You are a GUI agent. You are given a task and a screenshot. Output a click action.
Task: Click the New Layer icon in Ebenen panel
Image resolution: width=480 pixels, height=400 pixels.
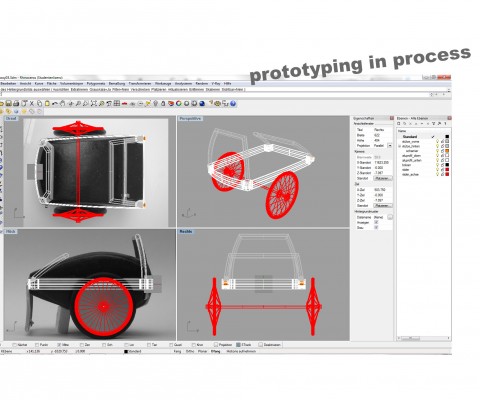point(399,124)
